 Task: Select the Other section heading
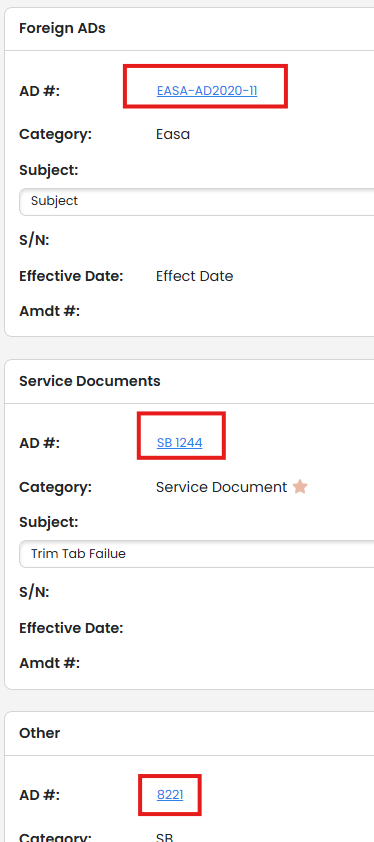click(x=40, y=733)
